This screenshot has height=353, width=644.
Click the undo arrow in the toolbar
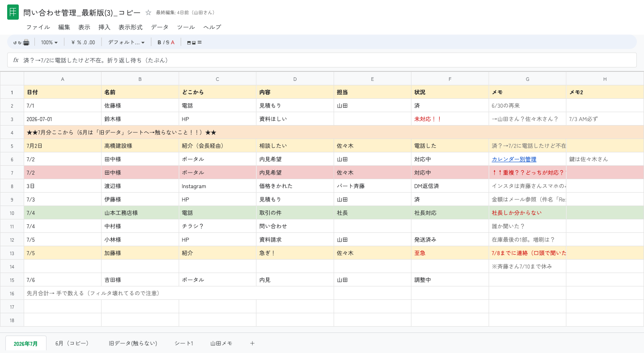pos(15,42)
